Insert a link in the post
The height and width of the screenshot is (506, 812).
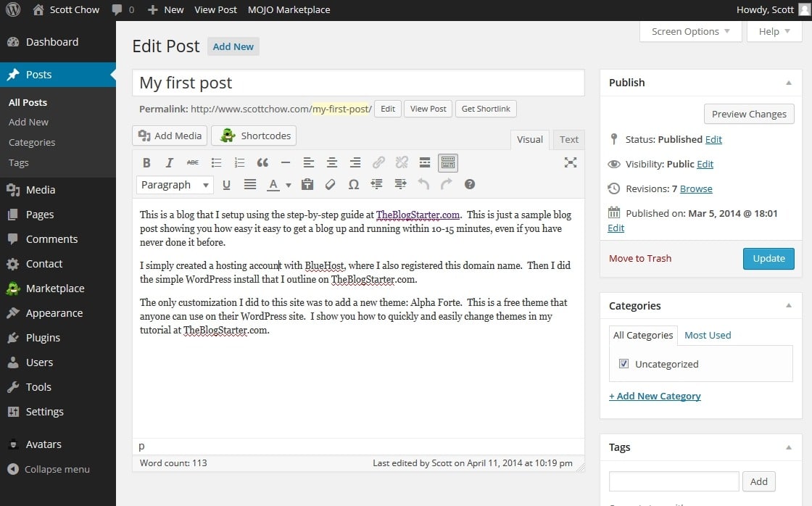point(378,162)
